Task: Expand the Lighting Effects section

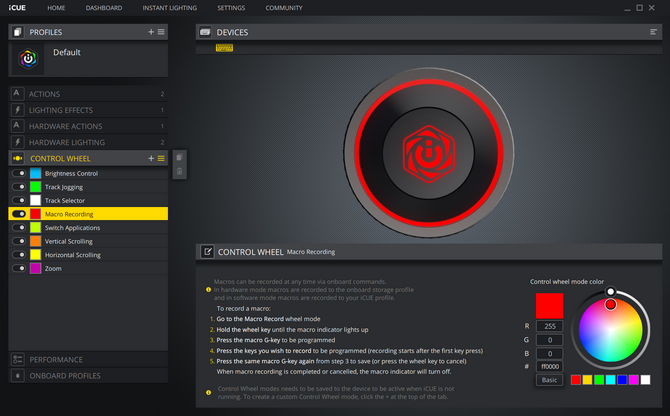Action: (x=88, y=110)
